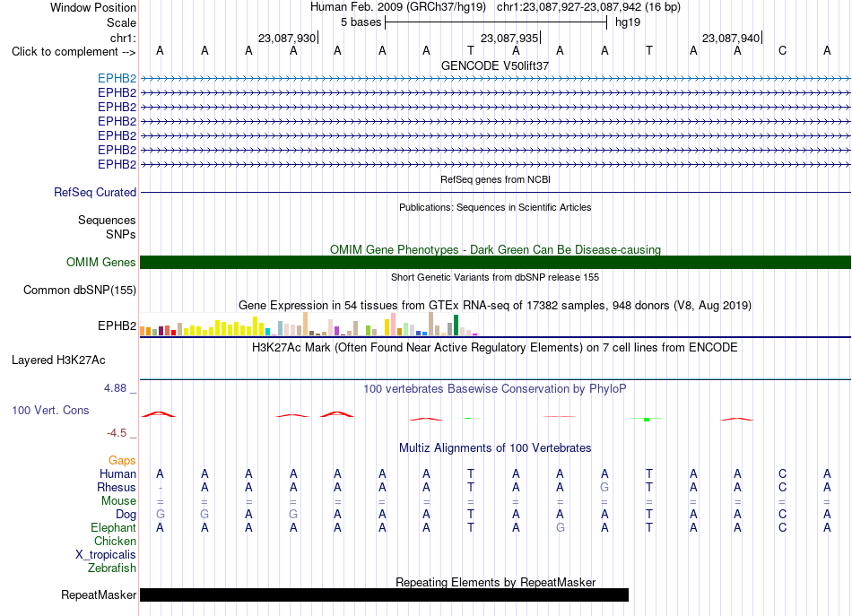This screenshot has width=852, height=616.
Task: Select the Rhesus species label
Action: click(117, 487)
